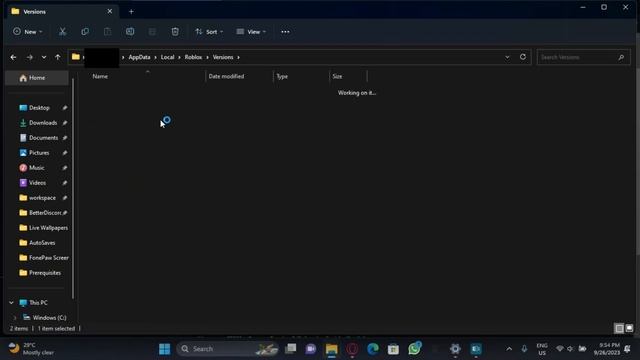Refresh the Versions folder
Screen dimensions: 640x360
(523, 57)
